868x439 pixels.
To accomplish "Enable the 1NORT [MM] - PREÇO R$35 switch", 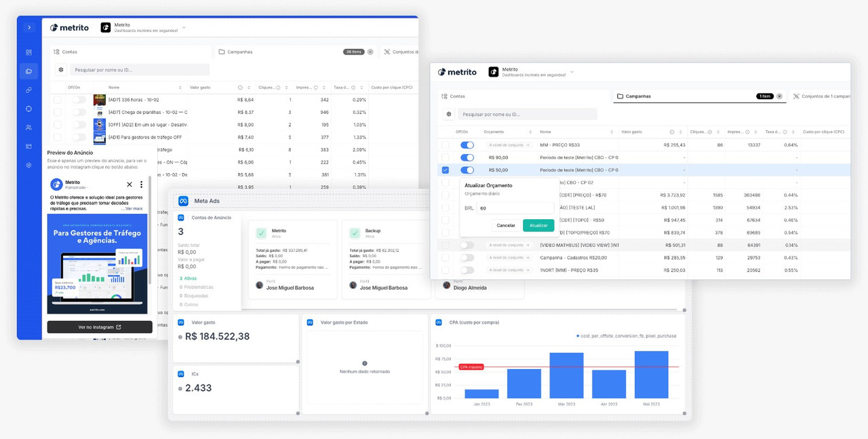I will pos(467,270).
